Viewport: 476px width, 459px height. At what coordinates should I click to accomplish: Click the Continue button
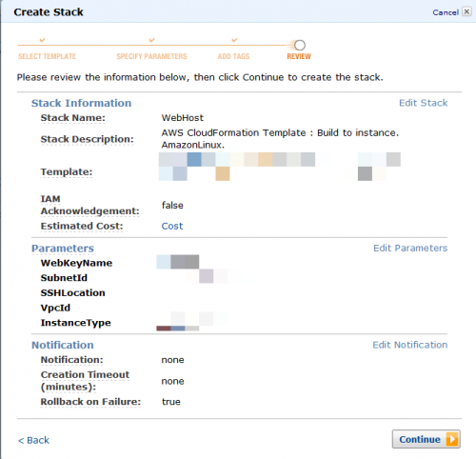[426, 439]
